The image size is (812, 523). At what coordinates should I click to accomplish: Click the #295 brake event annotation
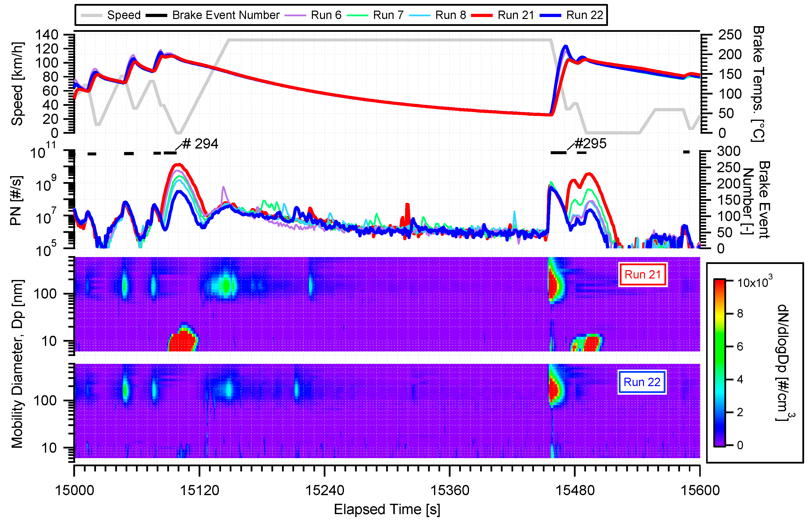[x=590, y=144]
